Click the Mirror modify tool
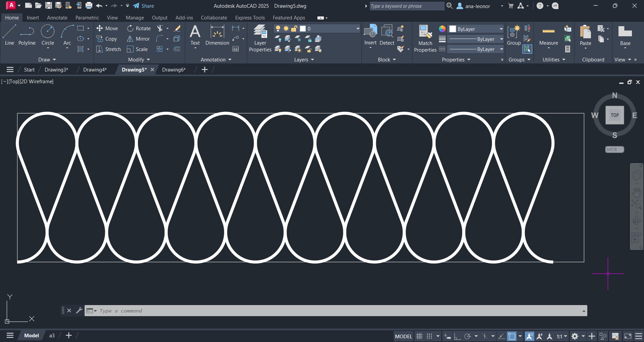The height and width of the screenshot is (342, 644). 138,39
